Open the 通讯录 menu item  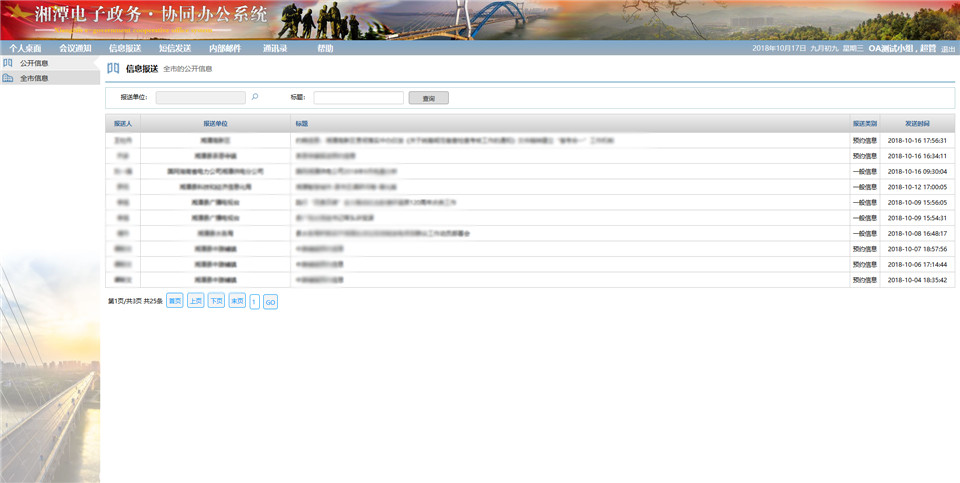[x=275, y=48]
